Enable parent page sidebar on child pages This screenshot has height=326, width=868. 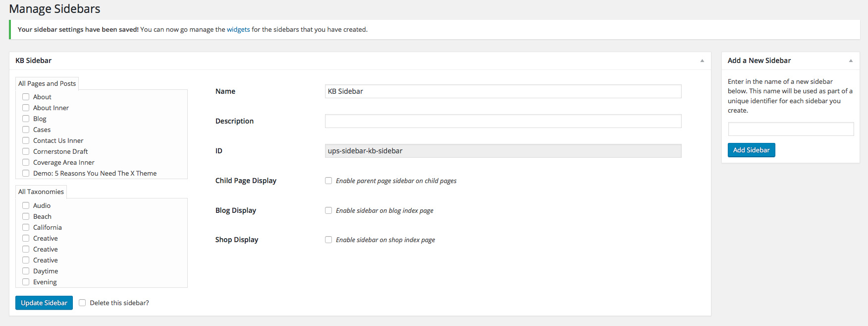[x=328, y=181]
